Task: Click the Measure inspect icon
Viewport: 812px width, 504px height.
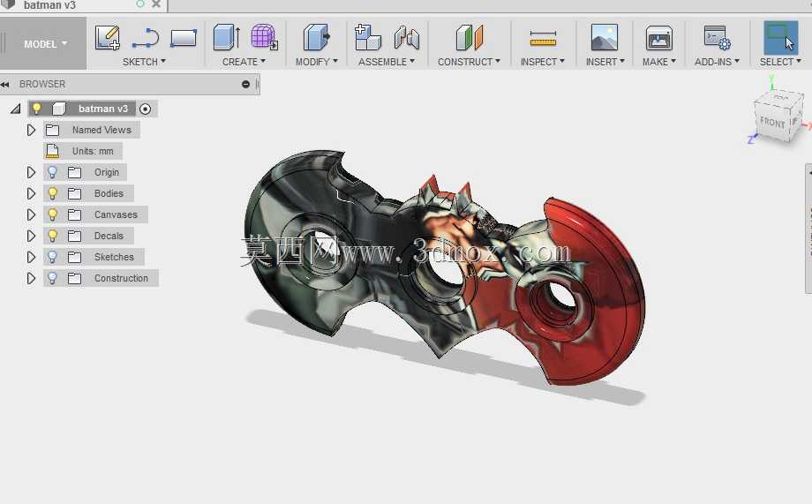Action: pos(543,38)
